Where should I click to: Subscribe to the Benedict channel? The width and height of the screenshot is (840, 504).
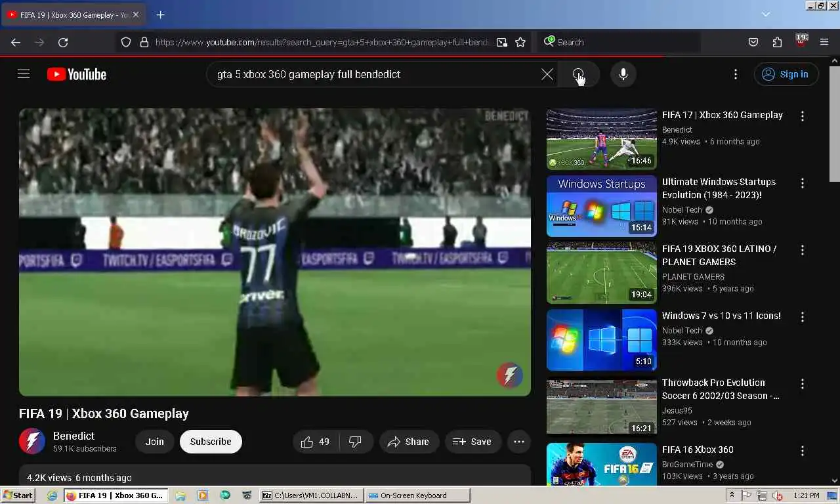click(x=211, y=442)
